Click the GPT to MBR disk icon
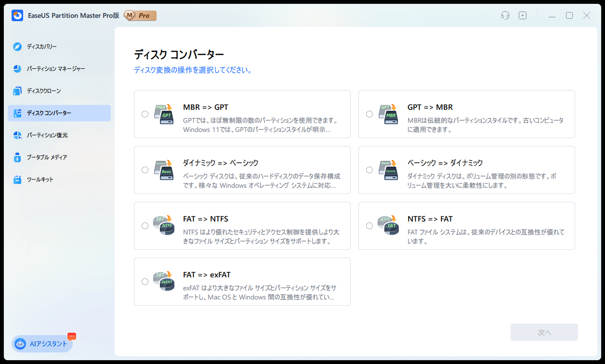 coord(388,114)
